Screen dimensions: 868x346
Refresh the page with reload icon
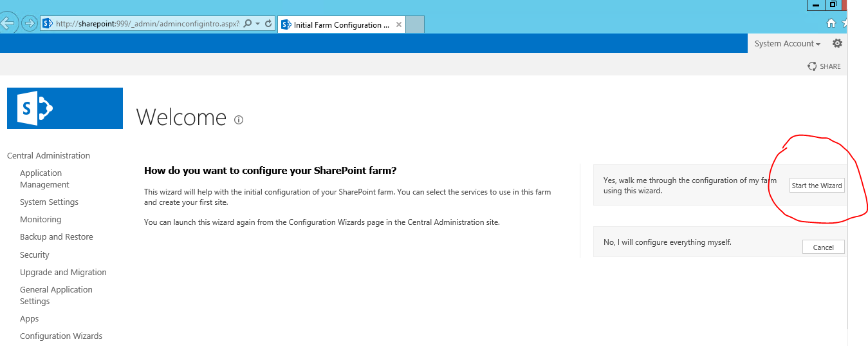pyautogui.click(x=268, y=24)
